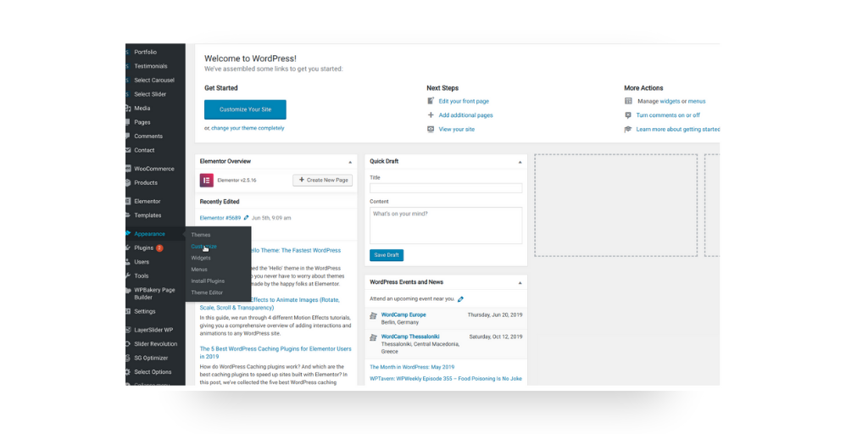Image resolution: width=868 pixels, height=434 pixels.
Task: Click the Select Options gear icon
Action: coord(128,372)
